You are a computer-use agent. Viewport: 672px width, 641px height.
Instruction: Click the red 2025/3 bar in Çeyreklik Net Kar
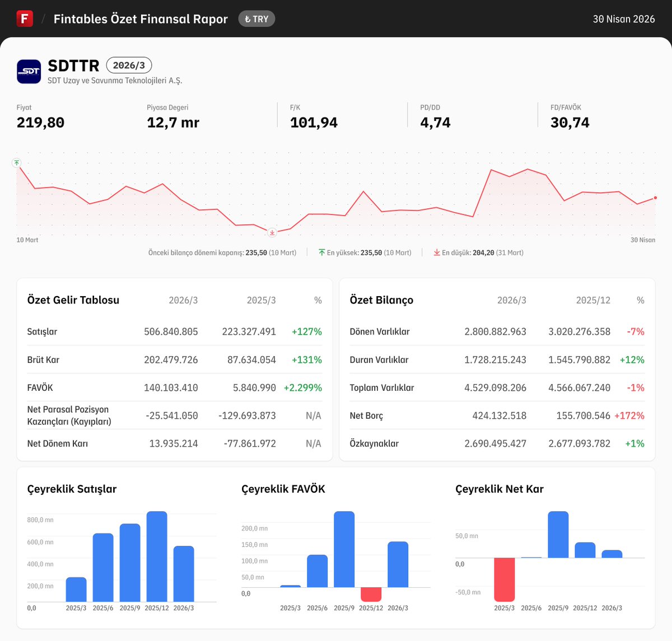tap(505, 579)
